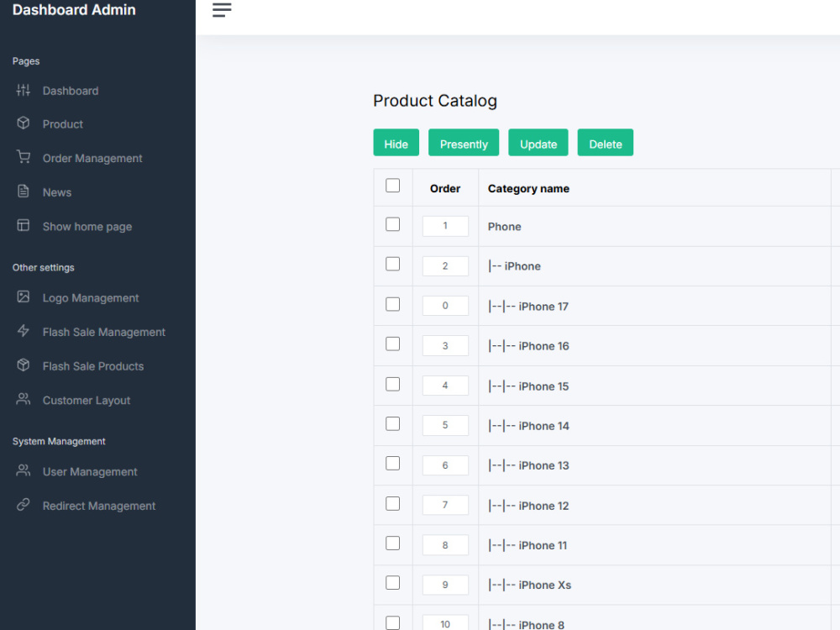This screenshot has width=840, height=630.
Task: Click the |--|-- iPhone Xs category name
Action: (529, 585)
